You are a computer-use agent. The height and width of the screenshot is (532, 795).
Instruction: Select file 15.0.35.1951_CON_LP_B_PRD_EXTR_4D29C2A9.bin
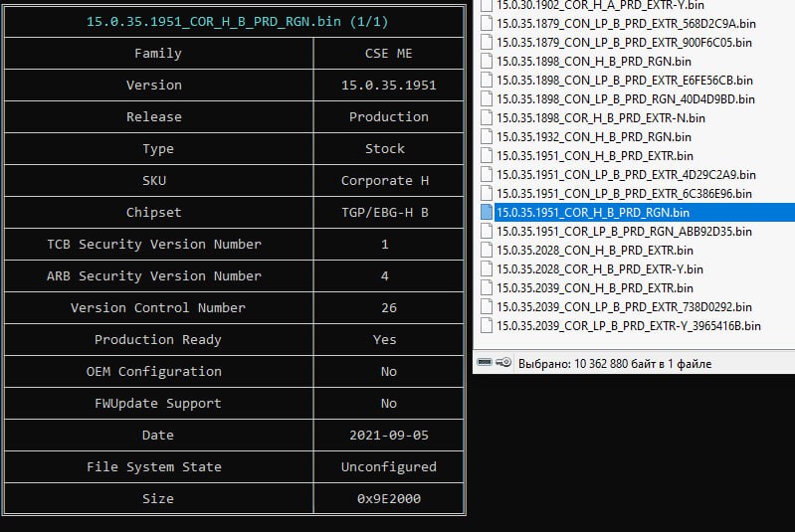pyautogui.click(x=624, y=174)
